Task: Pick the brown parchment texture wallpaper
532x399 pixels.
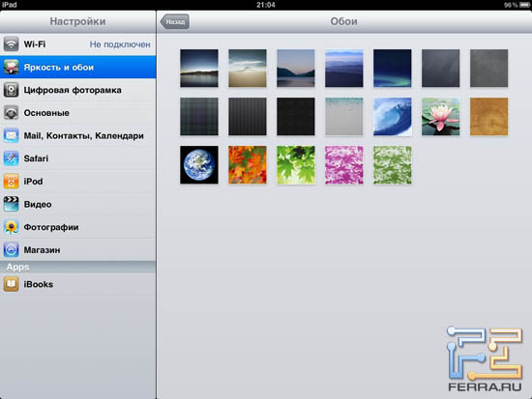Action: (x=488, y=117)
